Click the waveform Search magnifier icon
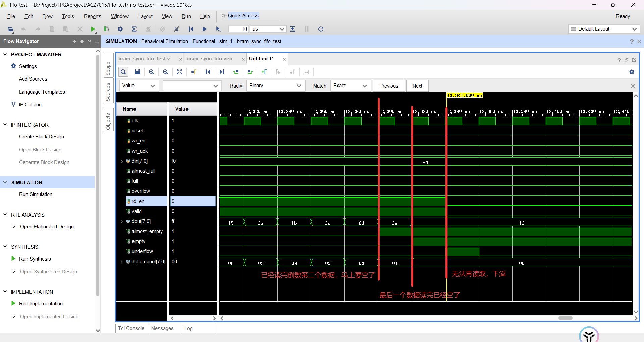The image size is (644, 342). 123,72
